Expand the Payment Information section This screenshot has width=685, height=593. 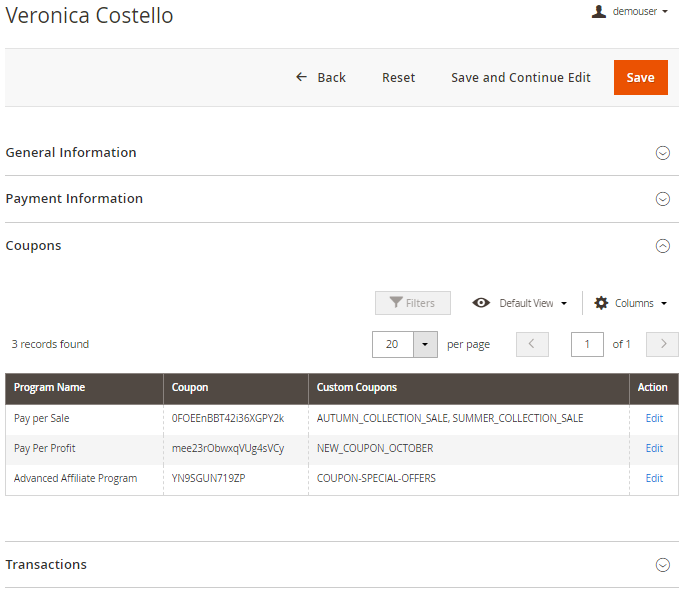point(662,199)
